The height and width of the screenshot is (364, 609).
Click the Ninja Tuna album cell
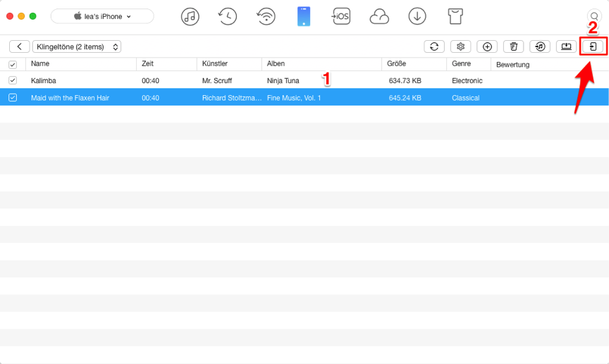click(x=283, y=81)
